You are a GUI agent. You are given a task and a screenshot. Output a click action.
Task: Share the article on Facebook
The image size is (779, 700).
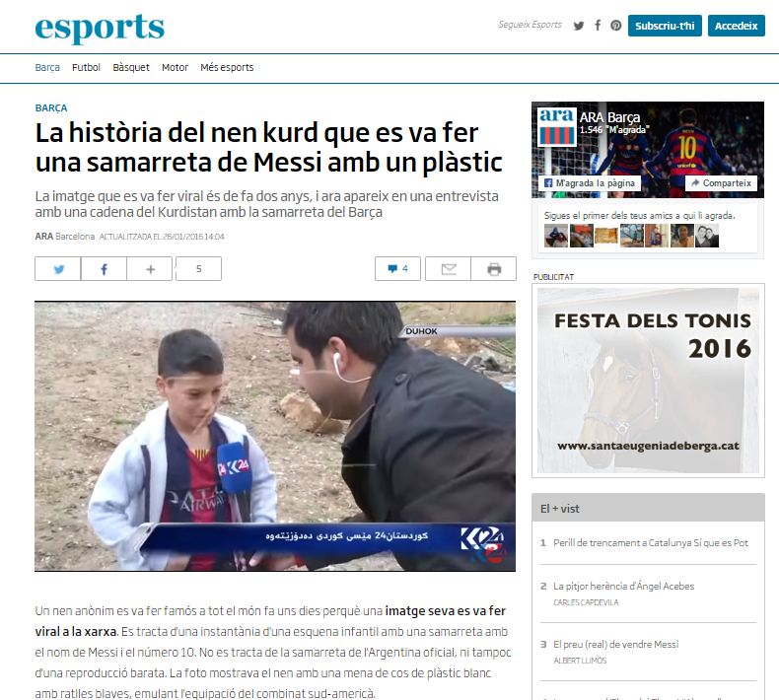click(x=104, y=269)
